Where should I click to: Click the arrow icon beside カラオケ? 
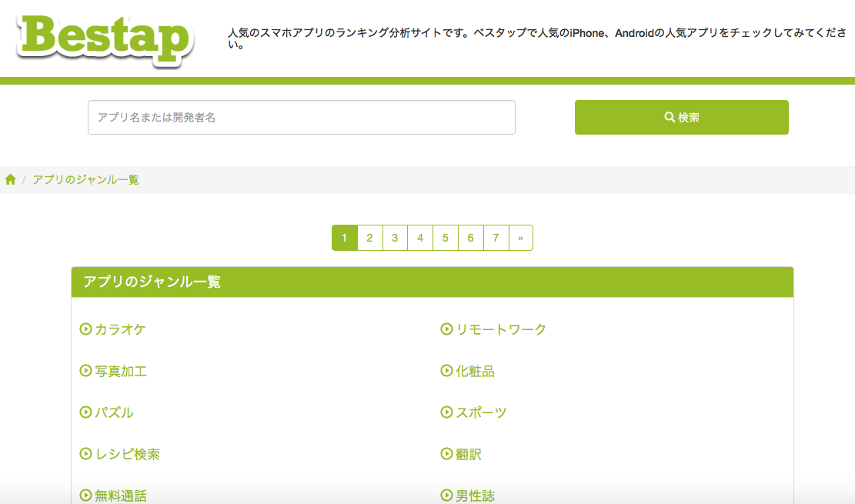85,329
